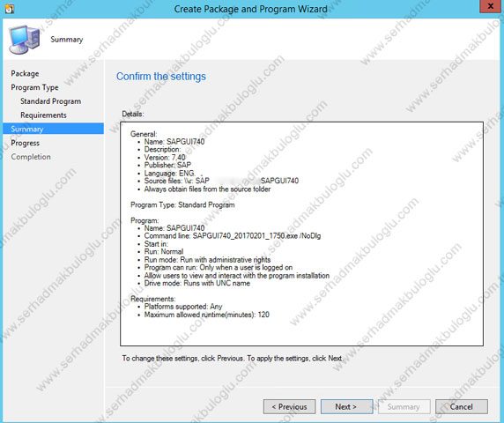Click 'Always obtain files from the source folder'
The image size is (504, 423).
[207, 189]
